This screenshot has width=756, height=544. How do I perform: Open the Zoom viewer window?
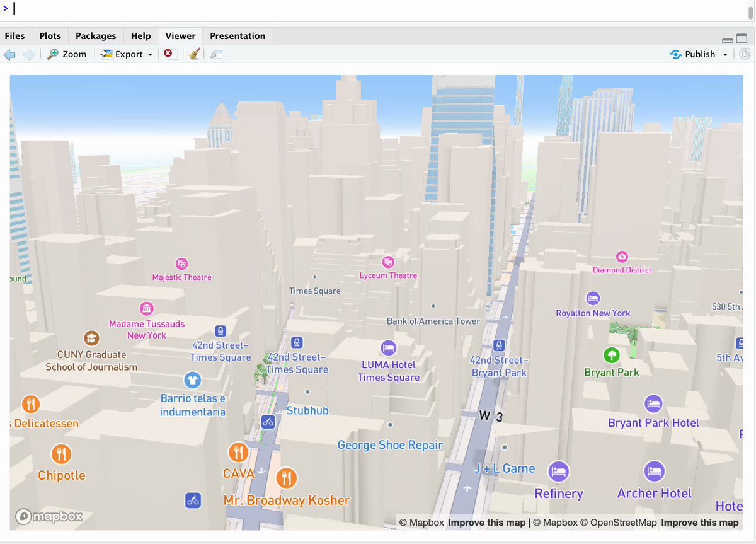tap(67, 54)
